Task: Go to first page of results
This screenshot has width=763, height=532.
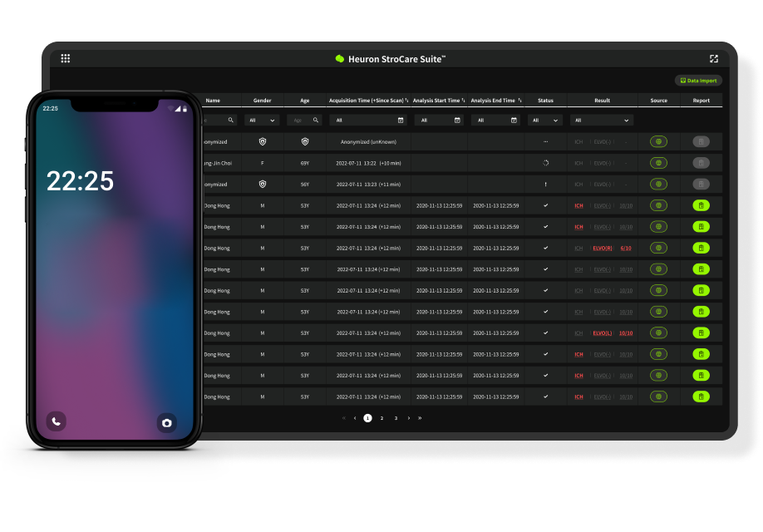Action: 343,418
